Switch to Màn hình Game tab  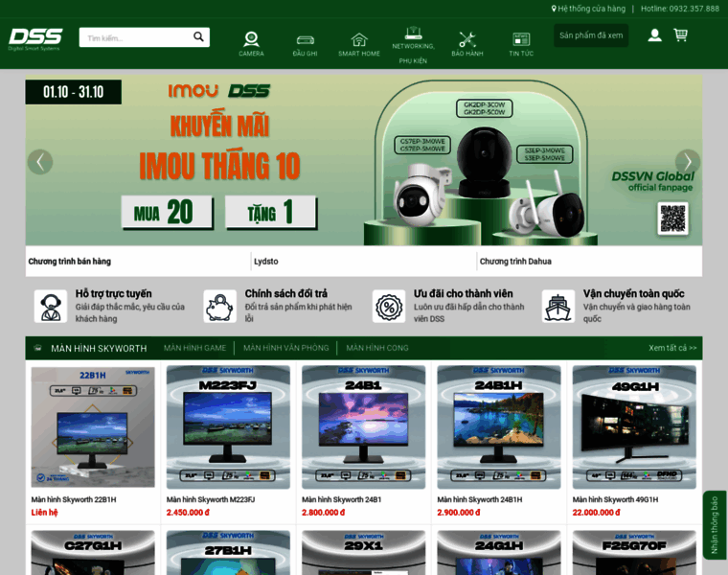point(194,348)
